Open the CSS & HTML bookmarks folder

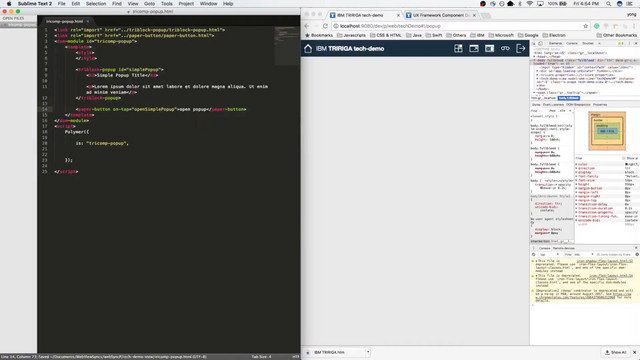click(x=386, y=36)
